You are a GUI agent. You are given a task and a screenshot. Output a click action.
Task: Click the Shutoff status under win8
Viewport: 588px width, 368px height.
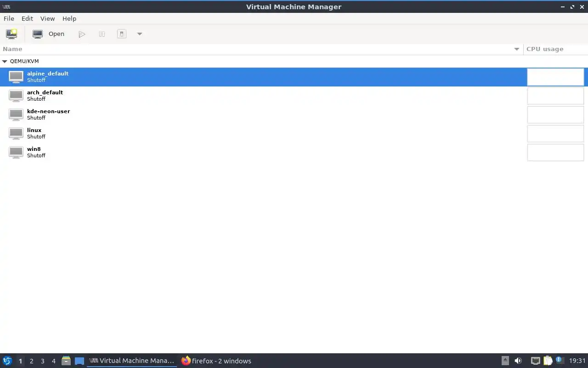point(36,155)
